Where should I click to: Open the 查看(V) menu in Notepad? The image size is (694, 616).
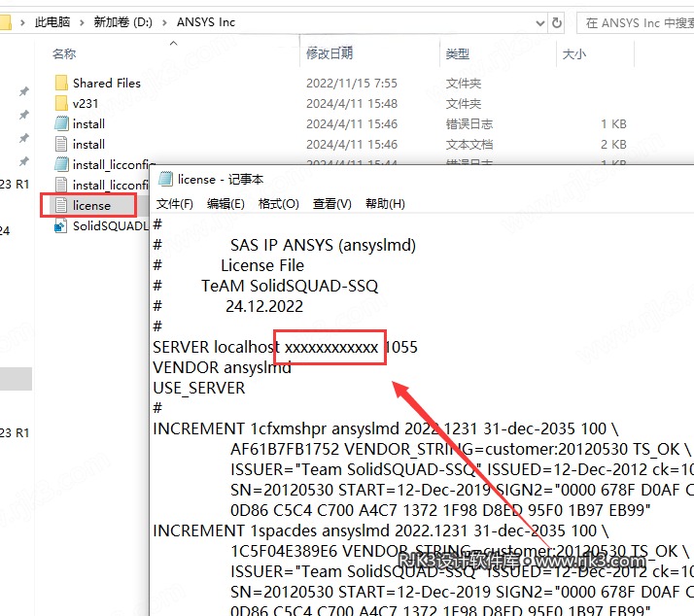(x=332, y=204)
